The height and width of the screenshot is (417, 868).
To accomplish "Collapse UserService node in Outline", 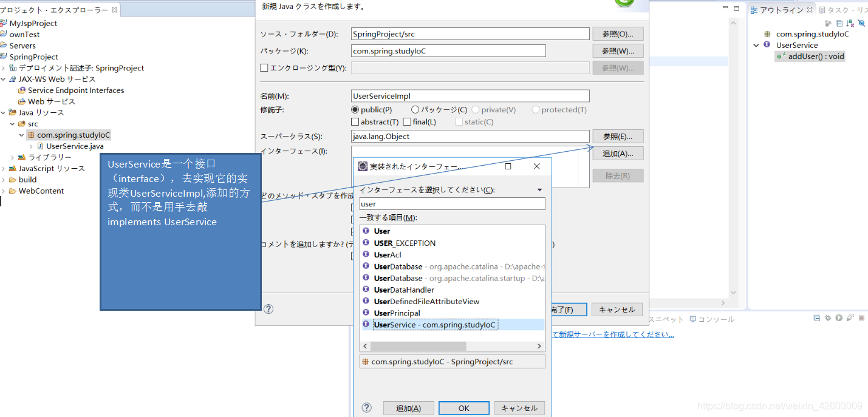I will point(756,46).
